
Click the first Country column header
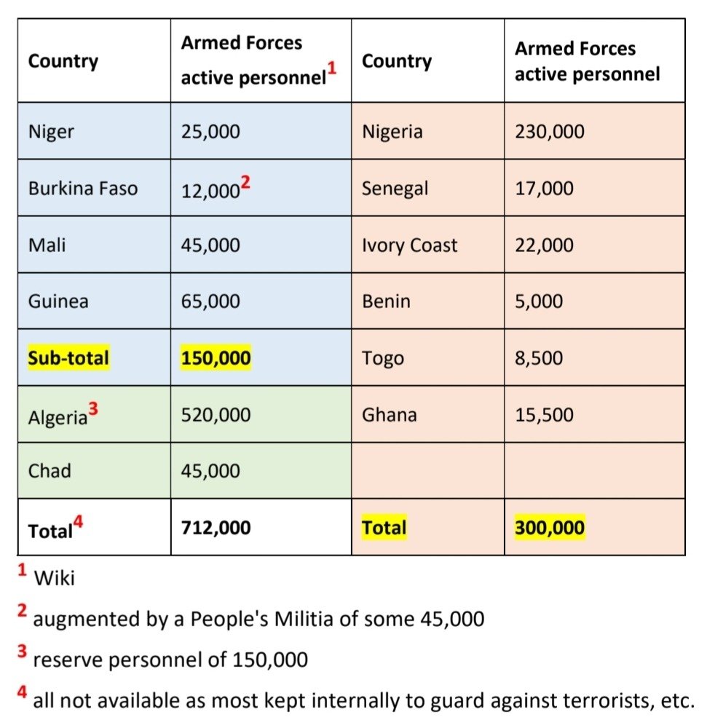pyautogui.click(x=63, y=61)
